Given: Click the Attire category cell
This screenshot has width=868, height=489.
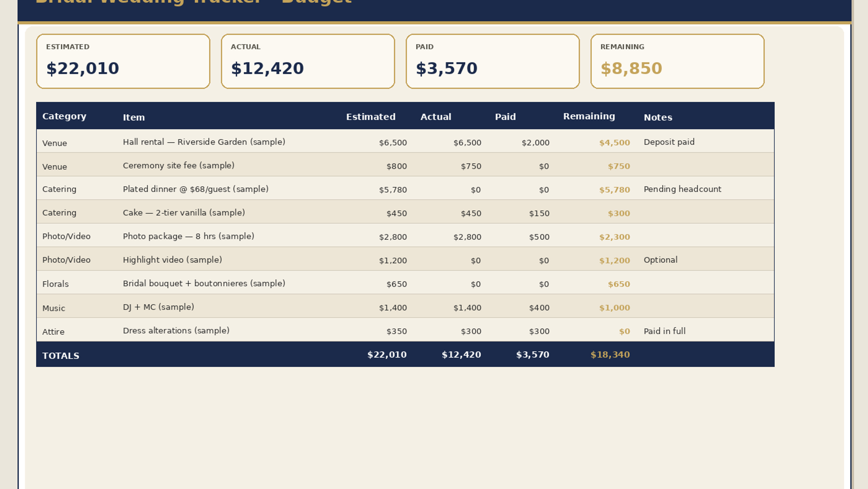Looking at the screenshot, I should (x=53, y=332).
